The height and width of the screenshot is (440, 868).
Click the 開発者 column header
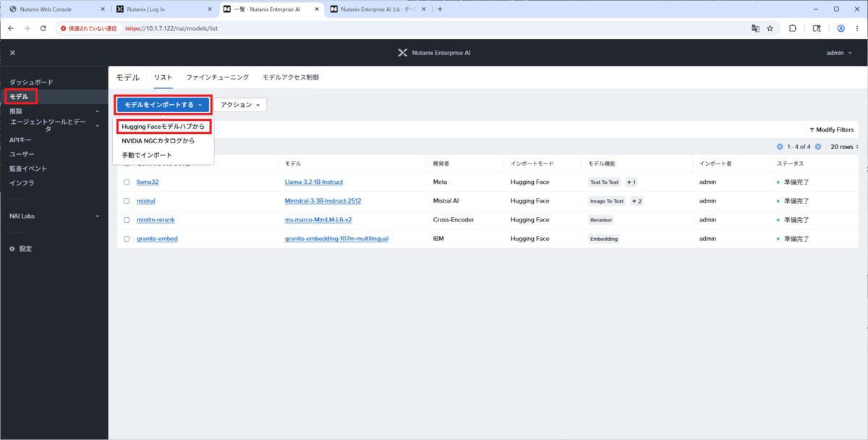pyautogui.click(x=441, y=164)
